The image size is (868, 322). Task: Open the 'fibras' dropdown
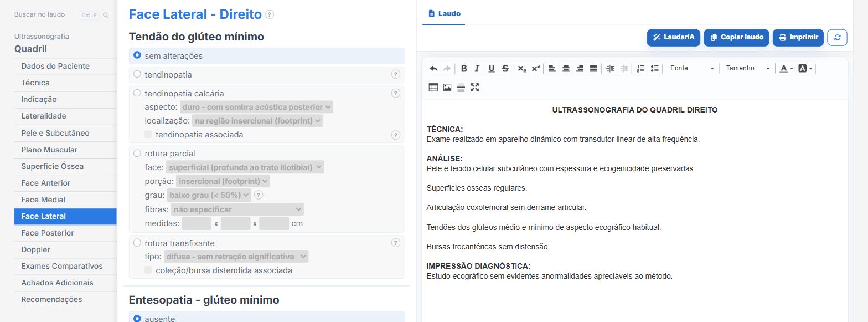pyautogui.click(x=237, y=209)
